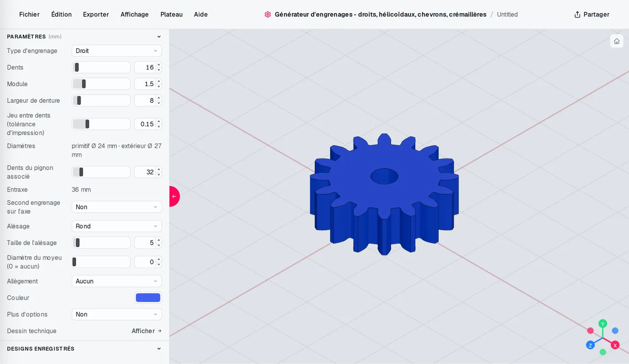Open the Affichage menu

[x=134, y=14]
